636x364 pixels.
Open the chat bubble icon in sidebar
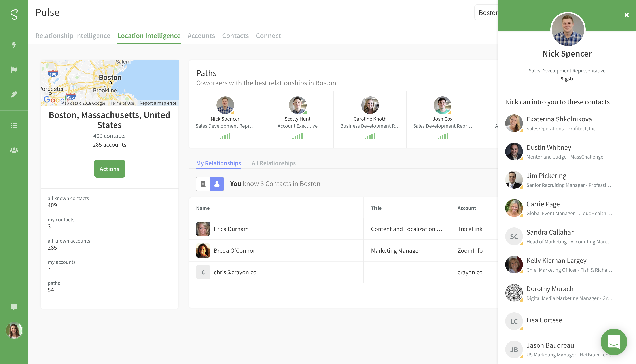point(14,307)
